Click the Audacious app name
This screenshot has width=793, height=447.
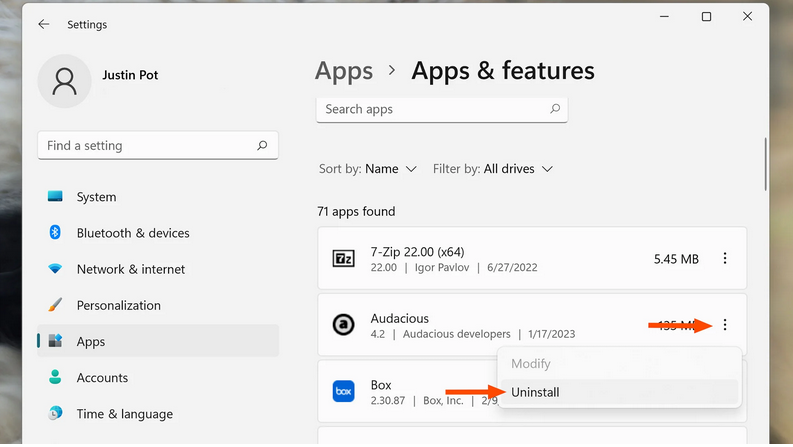(400, 319)
